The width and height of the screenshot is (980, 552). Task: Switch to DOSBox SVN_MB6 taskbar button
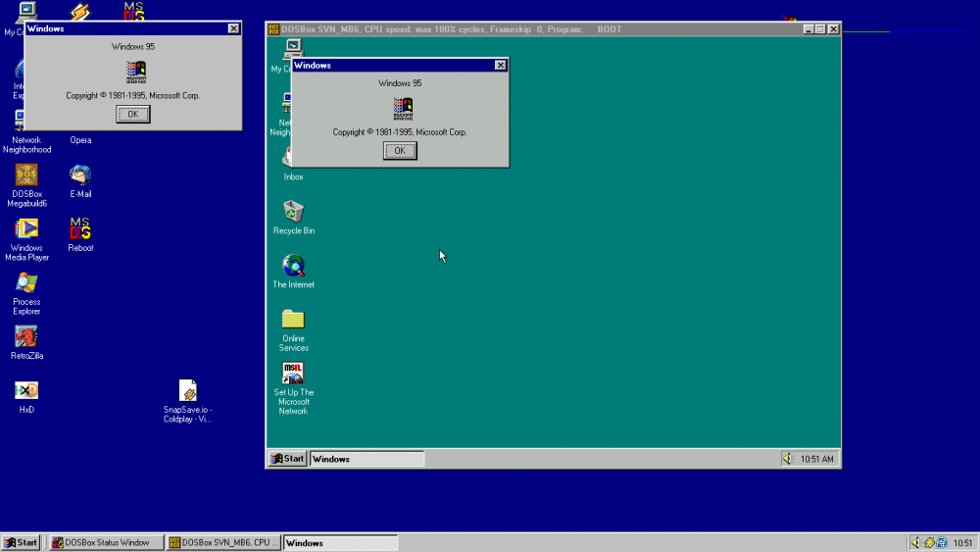[223, 542]
